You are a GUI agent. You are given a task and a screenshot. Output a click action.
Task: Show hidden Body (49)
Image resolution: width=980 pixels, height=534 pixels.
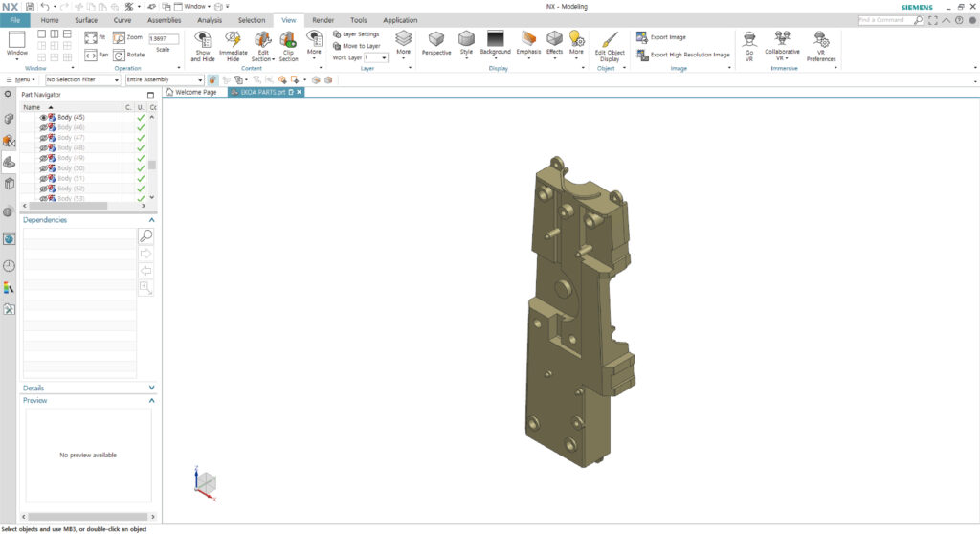(x=44, y=158)
